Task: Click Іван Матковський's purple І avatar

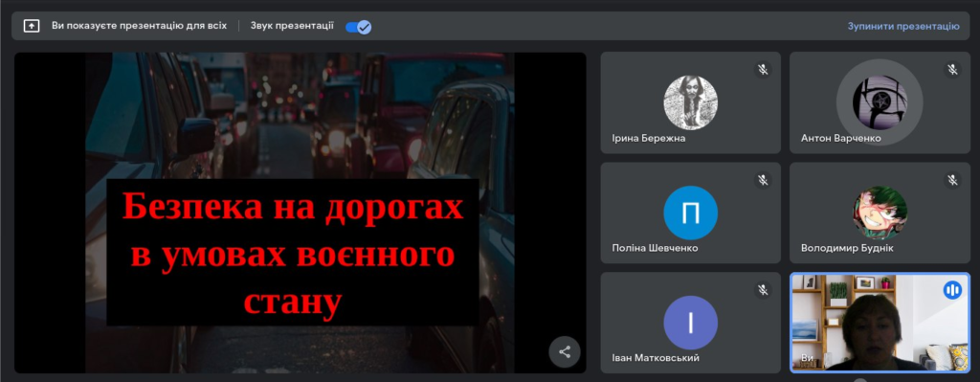Action: point(691,323)
